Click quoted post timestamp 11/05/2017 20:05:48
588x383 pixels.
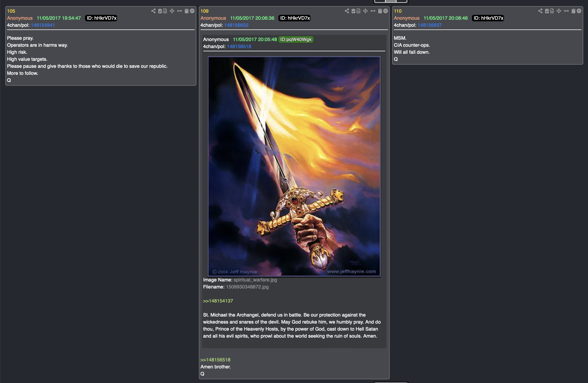(255, 39)
